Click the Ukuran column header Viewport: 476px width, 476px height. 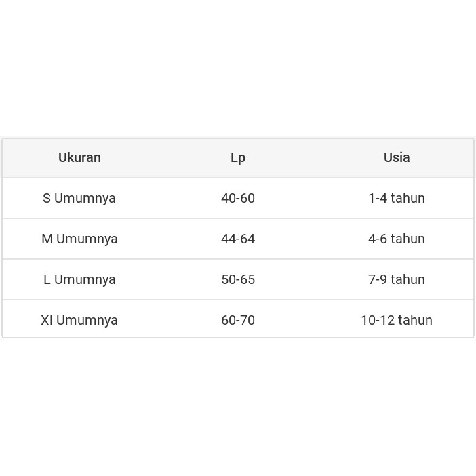click(79, 157)
